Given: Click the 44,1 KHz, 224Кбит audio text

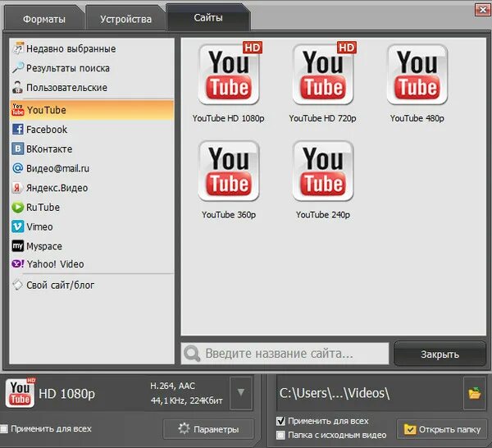Looking at the screenshot, I should [x=187, y=400].
